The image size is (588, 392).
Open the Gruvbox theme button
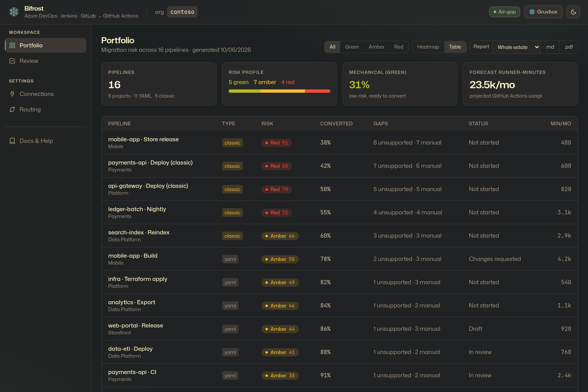coord(543,12)
